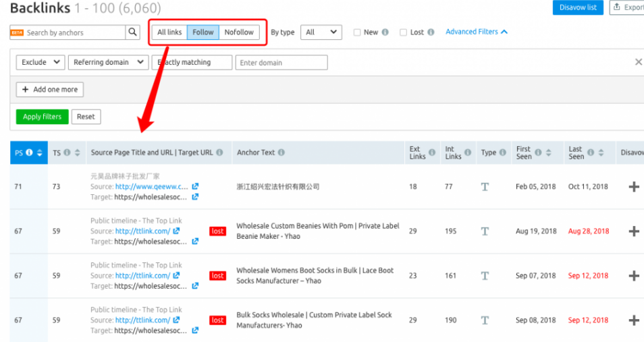The image size is (644, 342).
Task: Click Int Links column info icon
Action: click(467, 152)
